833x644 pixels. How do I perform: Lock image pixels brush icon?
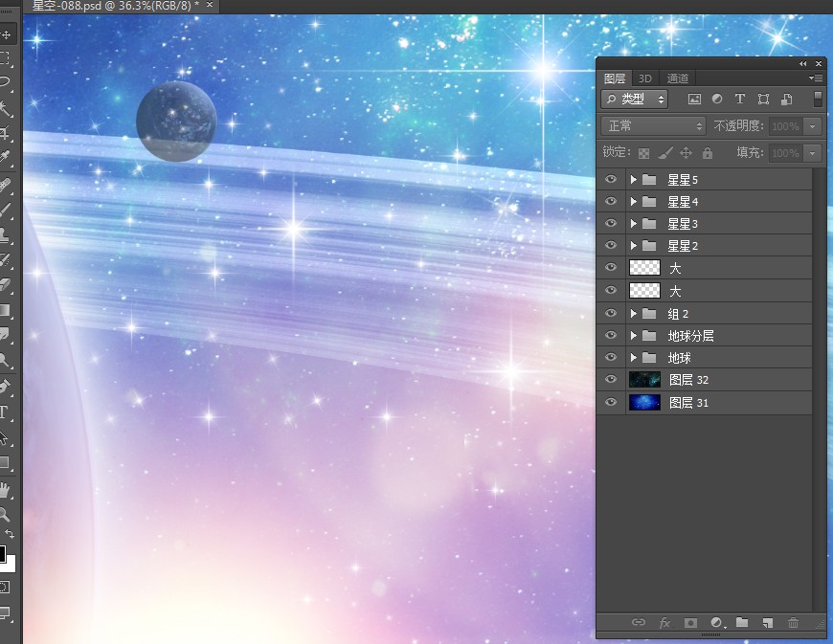[664, 153]
